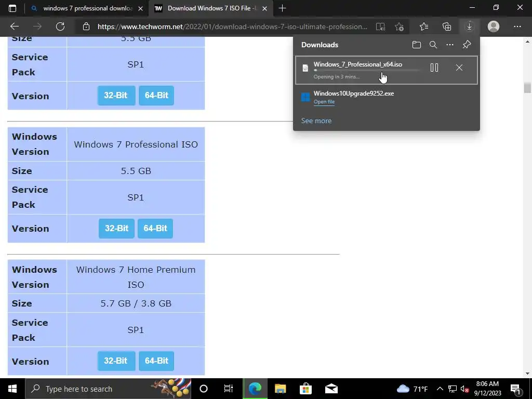The width and height of the screenshot is (532, 399).
Task: Pin the Downloads panel
Action: (x=467, y=45)
